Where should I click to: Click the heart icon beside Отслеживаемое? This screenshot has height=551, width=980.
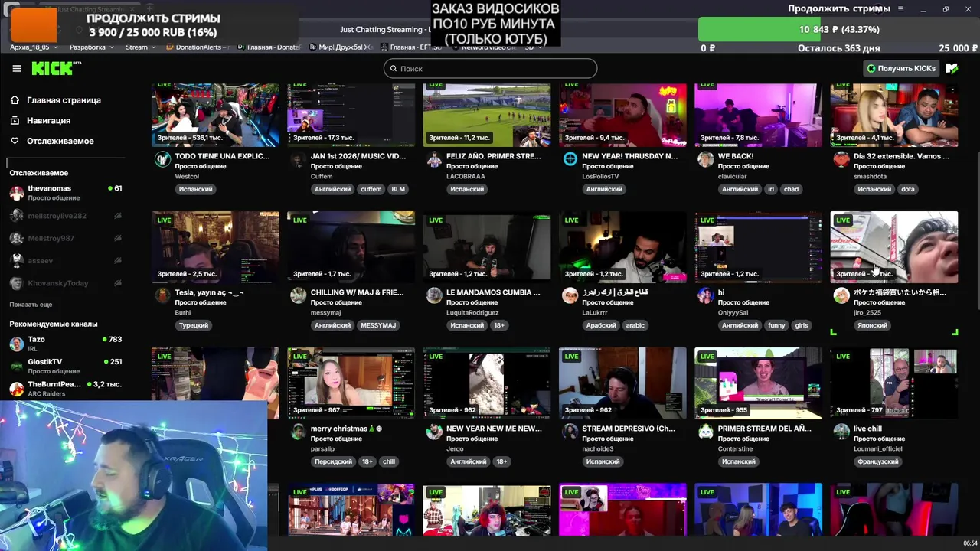(x=15, y=141)
